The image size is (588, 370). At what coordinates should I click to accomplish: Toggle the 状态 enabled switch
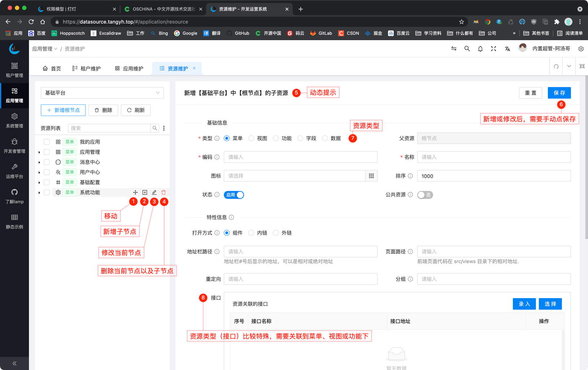234,195
